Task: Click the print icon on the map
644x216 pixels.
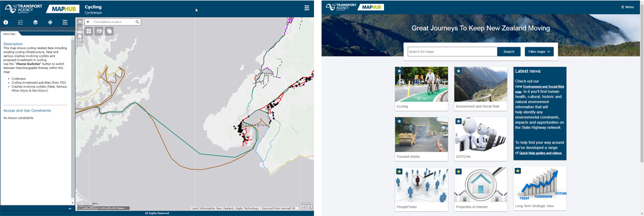Action: pos(99,31)
